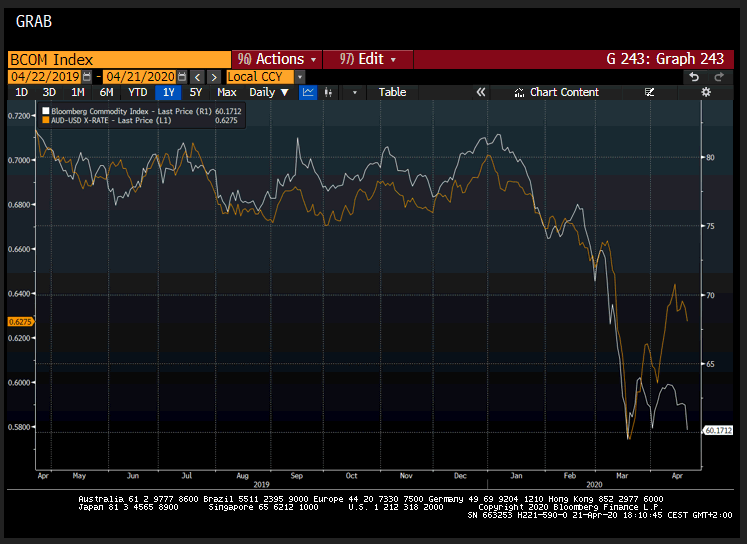Select the 3D range tab
The height and width of the screenshot is (544, 747).
click(x=49, y=92)
